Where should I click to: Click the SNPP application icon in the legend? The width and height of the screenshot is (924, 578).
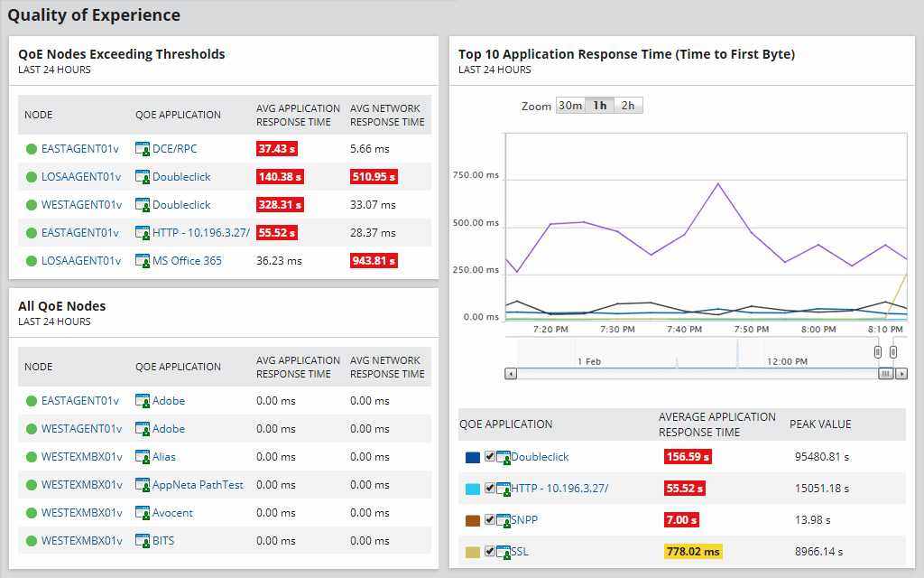502,519
